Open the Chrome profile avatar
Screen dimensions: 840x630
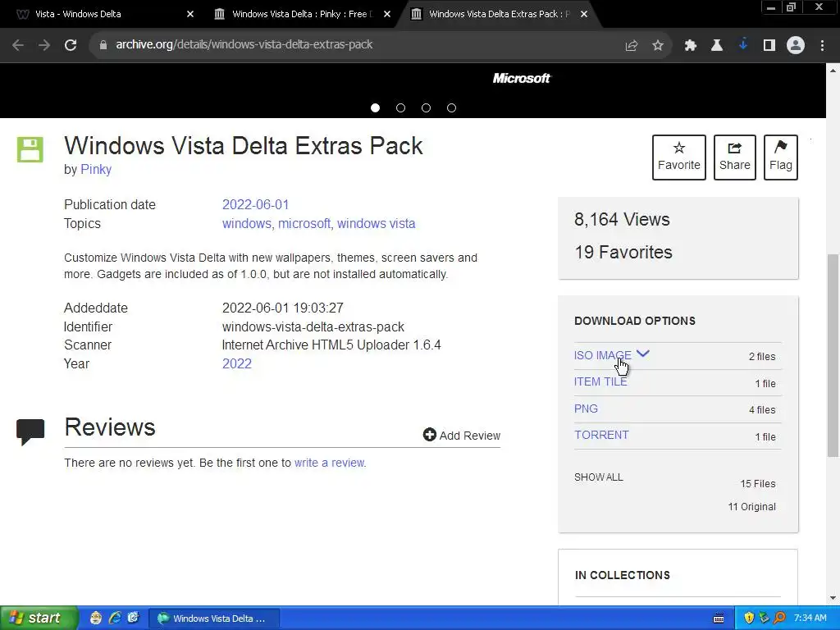coord(796,45)
